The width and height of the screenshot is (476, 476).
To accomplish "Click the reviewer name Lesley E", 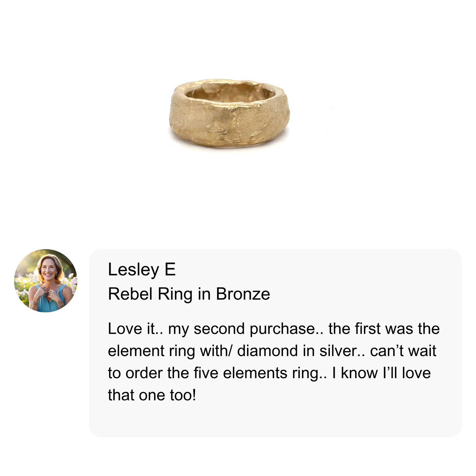I will 142,269.
